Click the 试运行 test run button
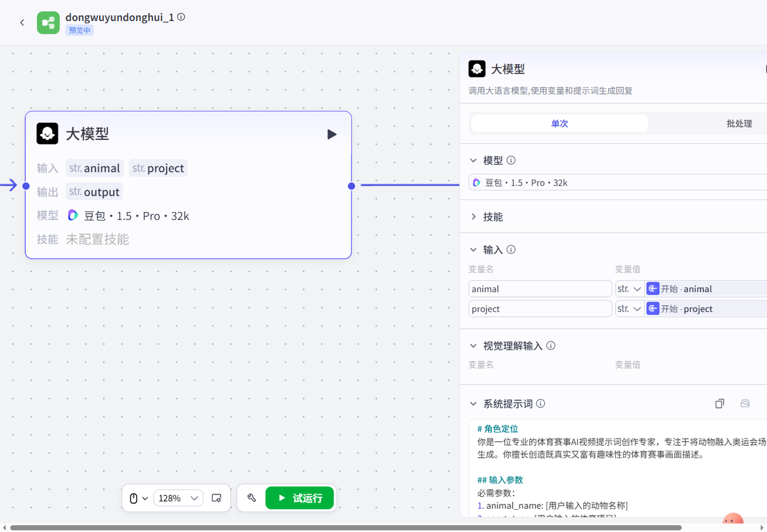The height and width of the screenshot is (532, 767). 300,498
